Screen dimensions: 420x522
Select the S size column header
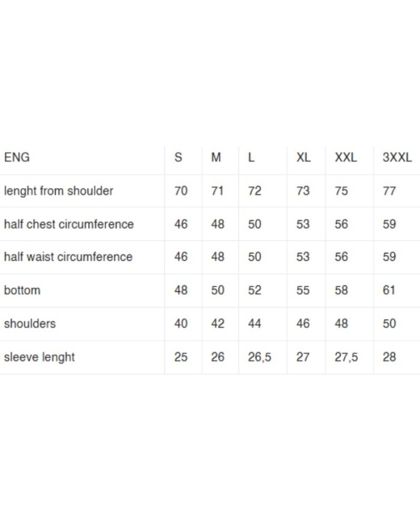178,157
